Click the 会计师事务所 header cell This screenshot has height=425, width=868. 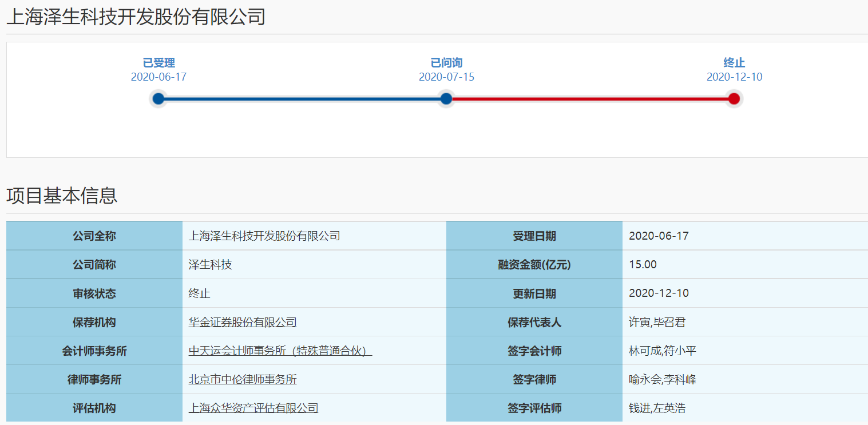click(x=94, y=351)
